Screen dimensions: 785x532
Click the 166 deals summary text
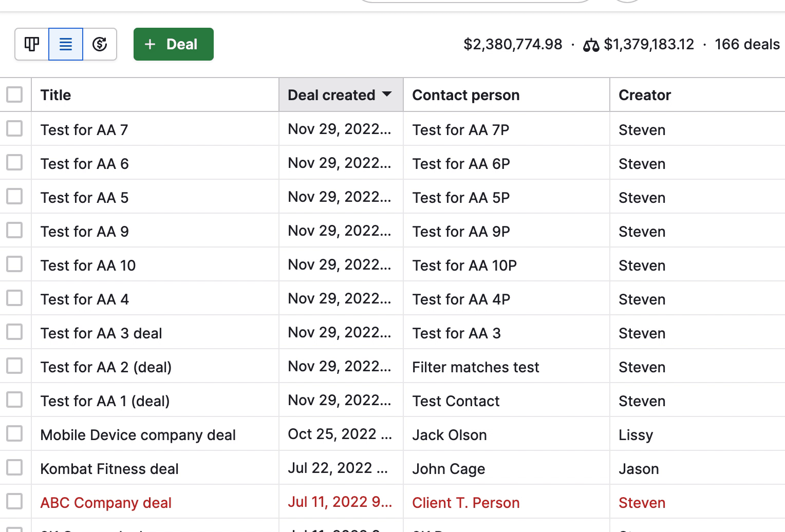tap(746, 44)
